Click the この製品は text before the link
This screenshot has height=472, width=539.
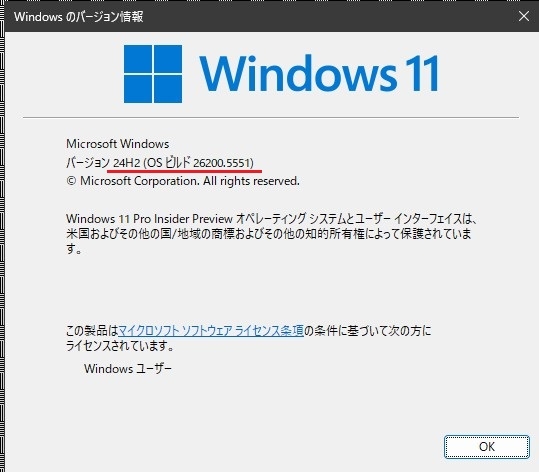[x=92, y=330]
